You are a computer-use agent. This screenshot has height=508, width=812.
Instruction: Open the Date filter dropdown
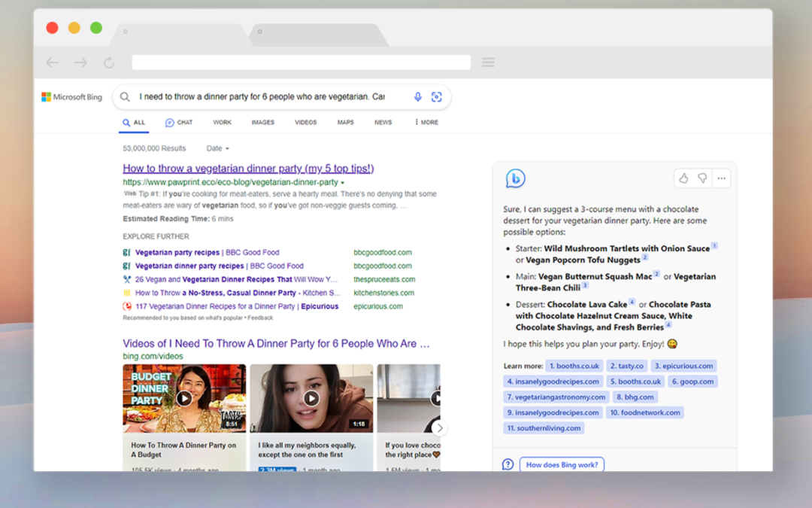217,148
